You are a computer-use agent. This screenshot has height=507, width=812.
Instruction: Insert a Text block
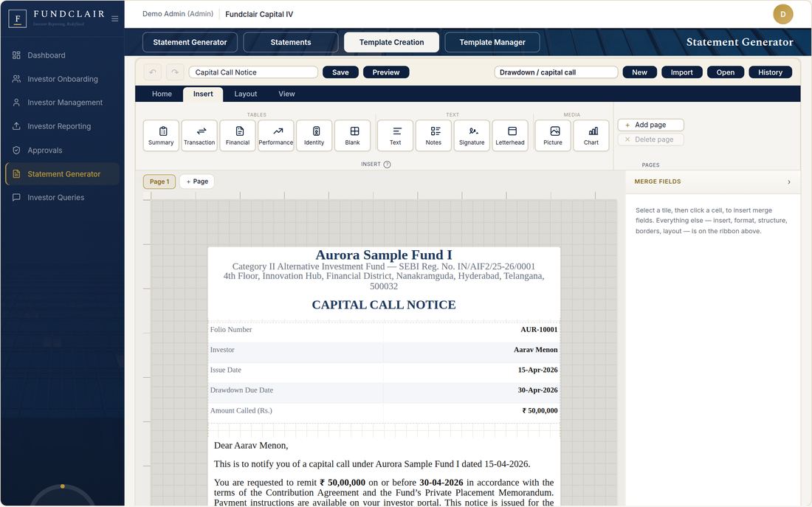[x=395, y=136]
